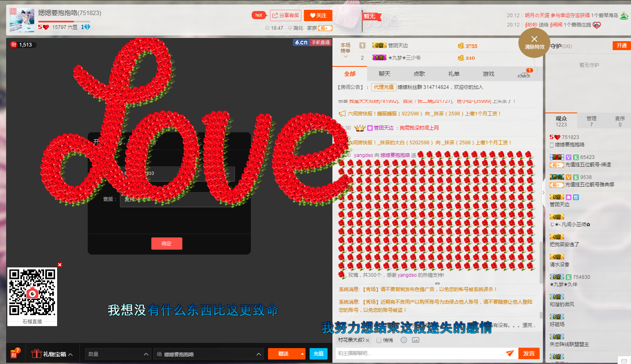Click the 6.cn 手机直播 logo badge
This screenshot has height=364, width=631.
(x=312, y=42)
